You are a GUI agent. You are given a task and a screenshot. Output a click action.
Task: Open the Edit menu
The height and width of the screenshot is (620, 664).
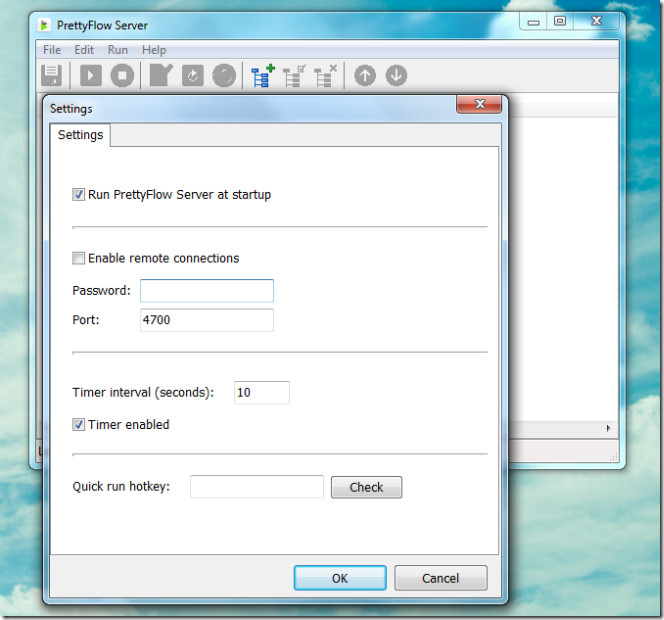click(84, 50)
